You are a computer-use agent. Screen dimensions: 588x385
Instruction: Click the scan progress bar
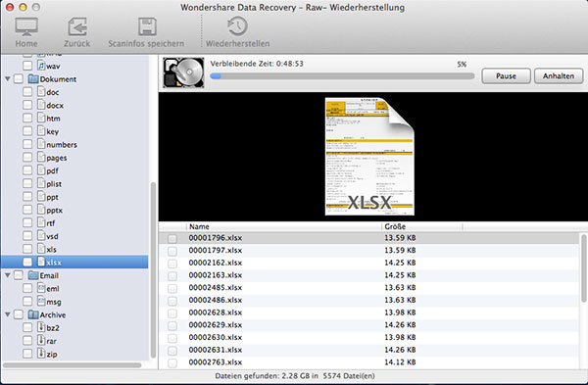pos(342,76)
